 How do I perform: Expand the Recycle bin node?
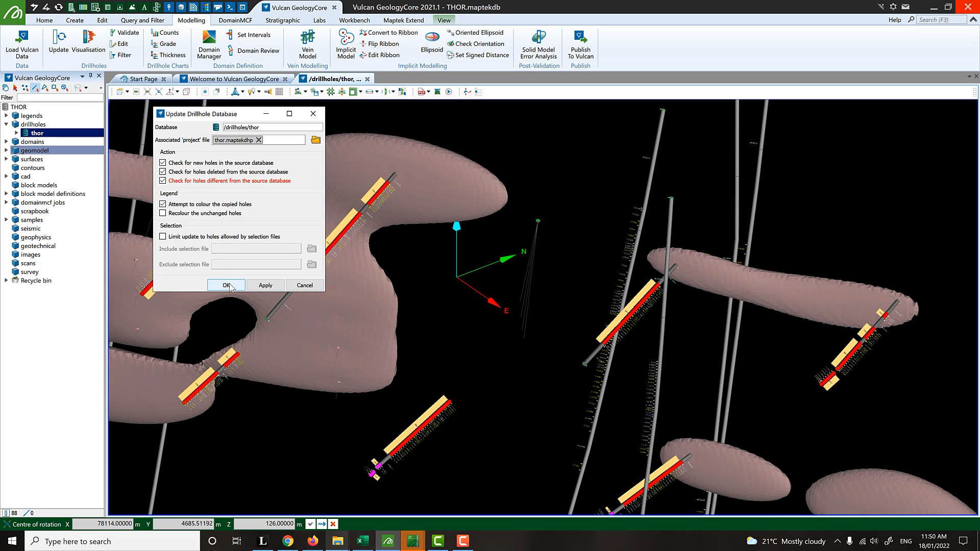click(x=6, y=281)
